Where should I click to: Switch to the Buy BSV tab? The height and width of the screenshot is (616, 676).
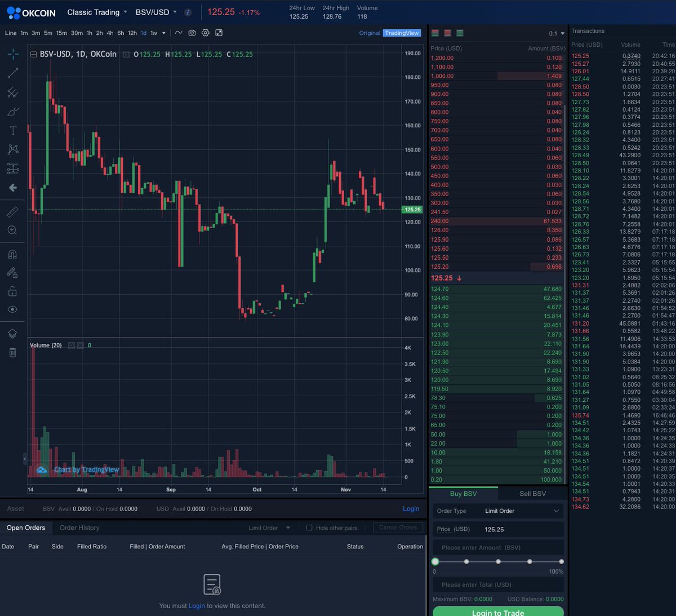pos(464,494)
